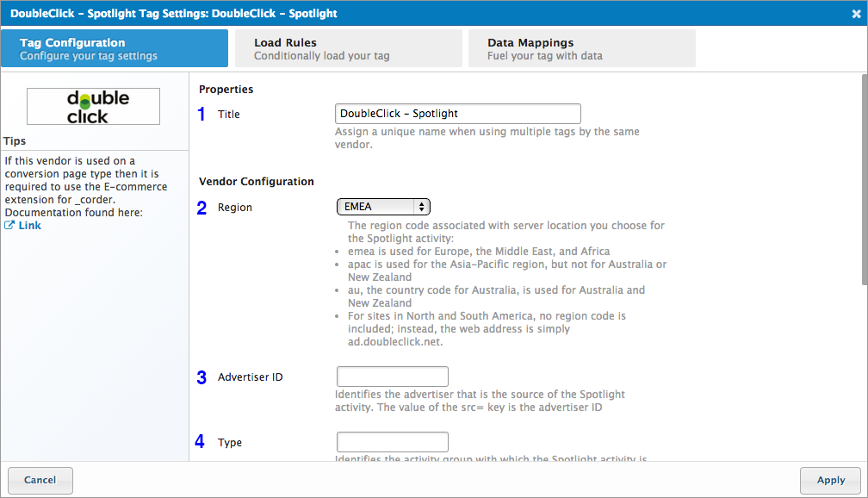868x498 pixels.
Task: Focus the Title text field
Action: click(457, 114)
